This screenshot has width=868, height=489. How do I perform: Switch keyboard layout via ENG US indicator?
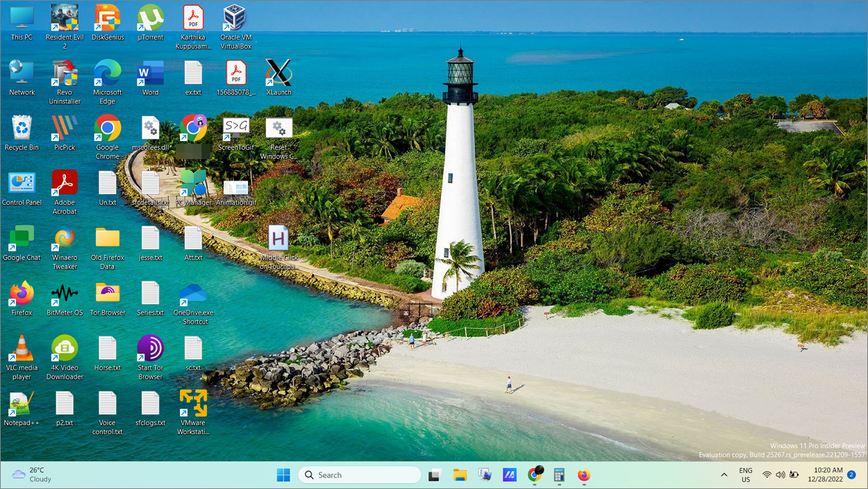click(x=745, y=475)
